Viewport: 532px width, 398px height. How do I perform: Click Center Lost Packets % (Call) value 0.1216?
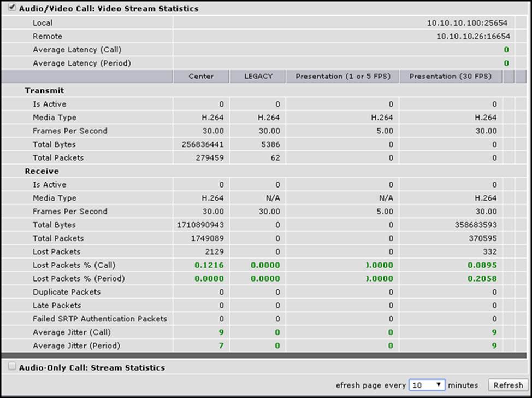pyautogui.click(x=209, y=265)
